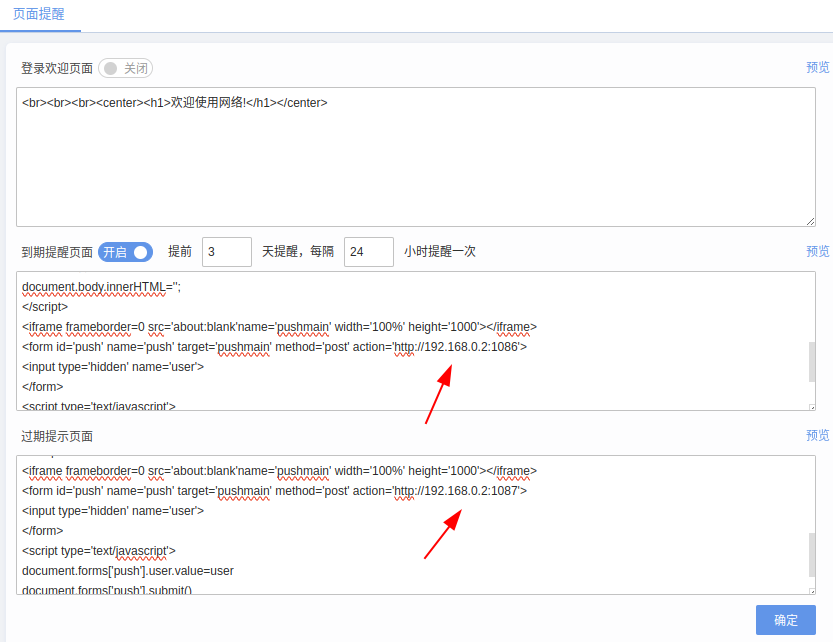Viewport: 833px width, 642px height.
Task: Click the document.body.innerHTML code line
Action: point(101,287)
